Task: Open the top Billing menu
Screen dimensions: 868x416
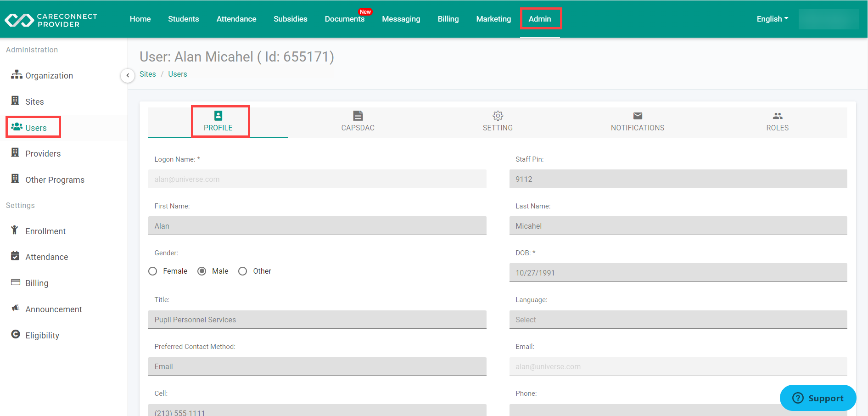Action: [448, 19]
